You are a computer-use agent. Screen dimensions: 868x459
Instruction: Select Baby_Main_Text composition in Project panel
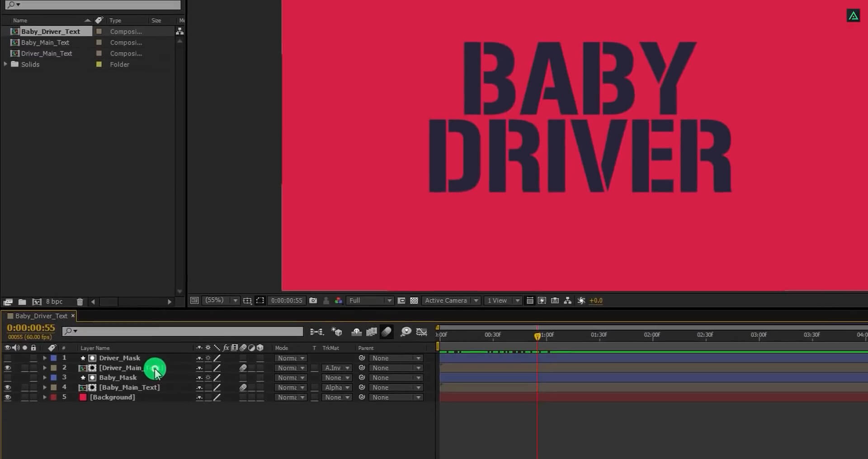(45, 42)
